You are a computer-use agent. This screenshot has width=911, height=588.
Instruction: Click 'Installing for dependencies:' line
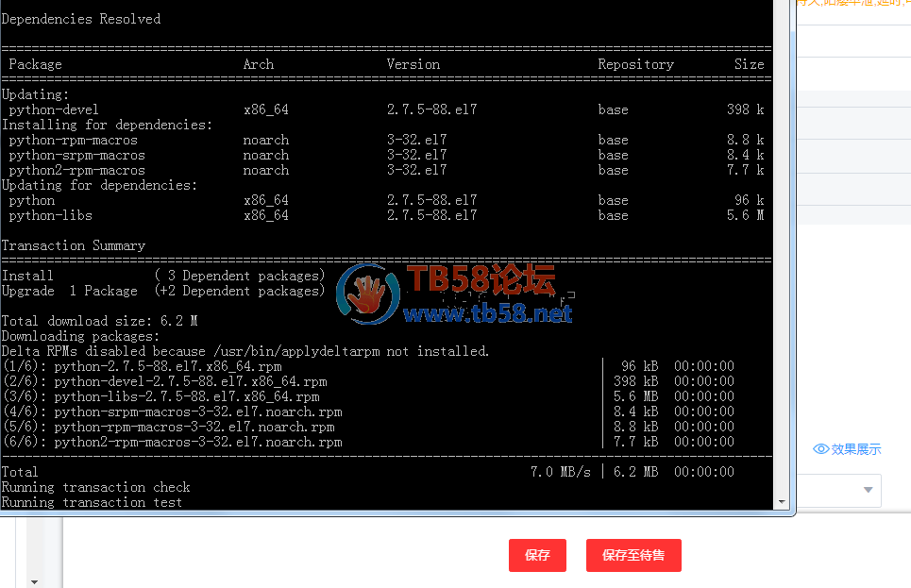coord(107,125)
